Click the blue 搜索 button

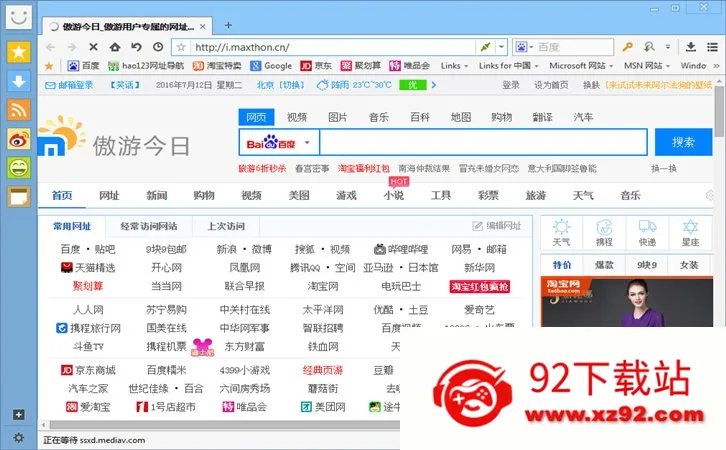(683, 142)
